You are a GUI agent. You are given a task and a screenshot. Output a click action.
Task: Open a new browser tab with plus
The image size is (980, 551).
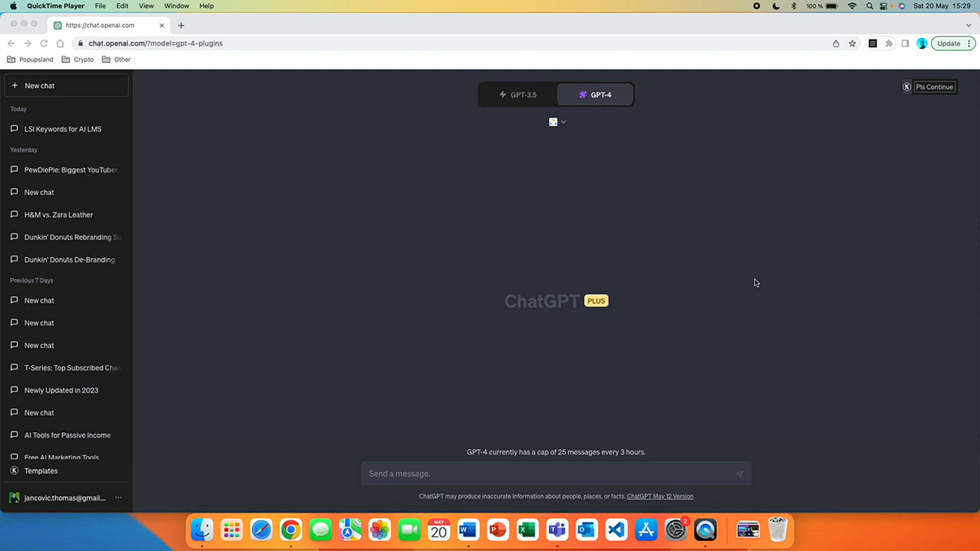click(181, 25)
